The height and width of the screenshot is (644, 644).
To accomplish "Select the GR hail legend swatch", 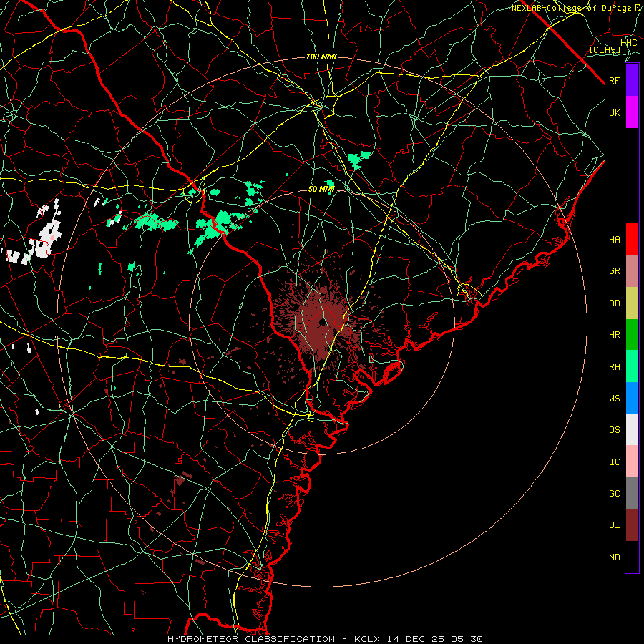I will click(x=632, y=271).
